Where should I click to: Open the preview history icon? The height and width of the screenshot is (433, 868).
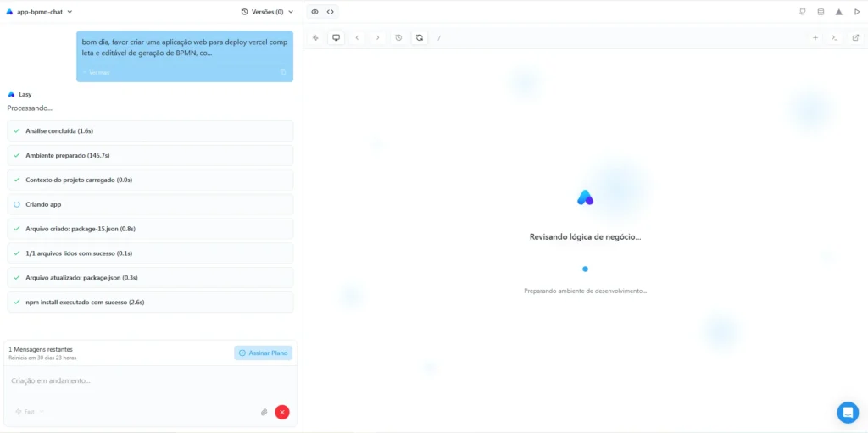tap(398, 37)
